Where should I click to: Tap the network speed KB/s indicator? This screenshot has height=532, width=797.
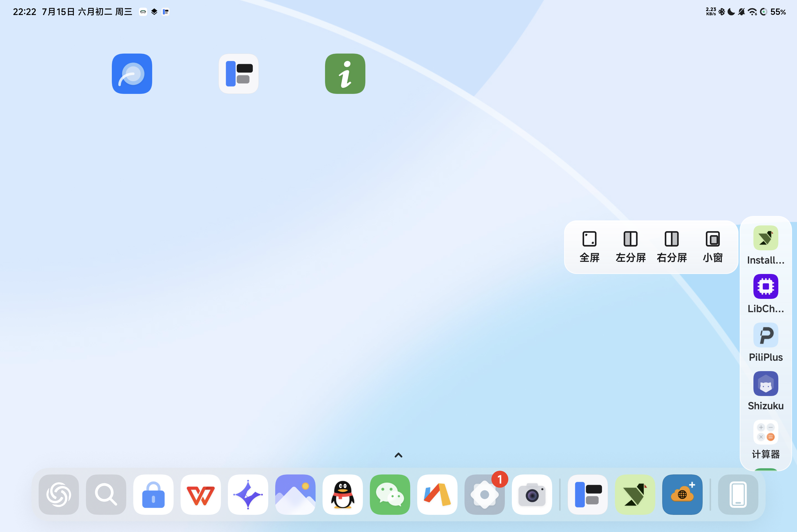click(711, 12)
